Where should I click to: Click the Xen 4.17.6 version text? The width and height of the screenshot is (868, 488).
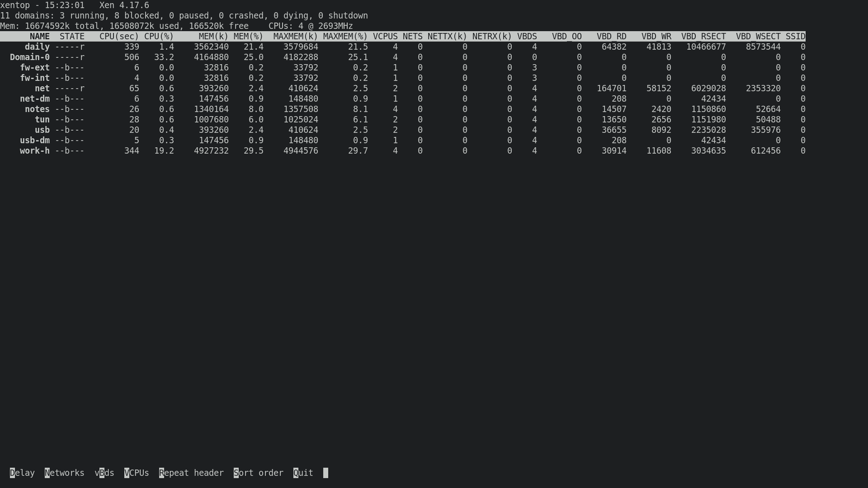124,5
